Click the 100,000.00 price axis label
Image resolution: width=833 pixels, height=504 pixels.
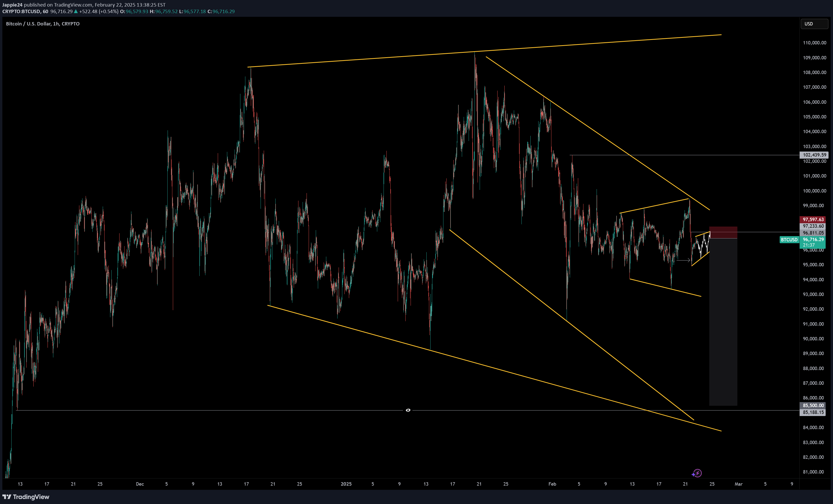click(814, 191)
